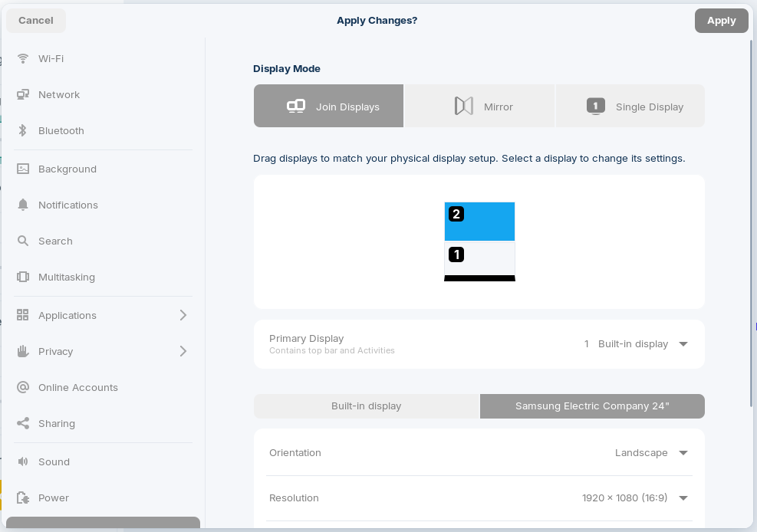Click the Notifications bell icon
757x532 pixels.
point(23,205)
